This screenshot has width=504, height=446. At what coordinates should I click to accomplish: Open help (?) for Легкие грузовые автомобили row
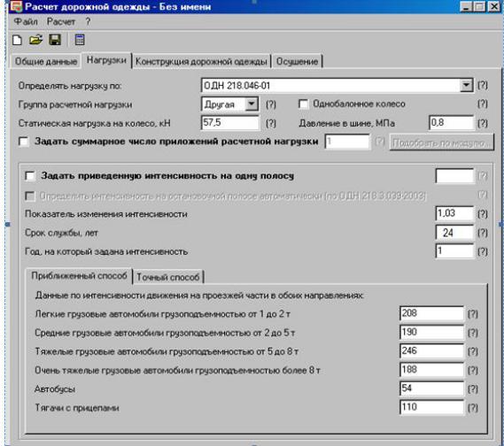click(x=472, y=314)
